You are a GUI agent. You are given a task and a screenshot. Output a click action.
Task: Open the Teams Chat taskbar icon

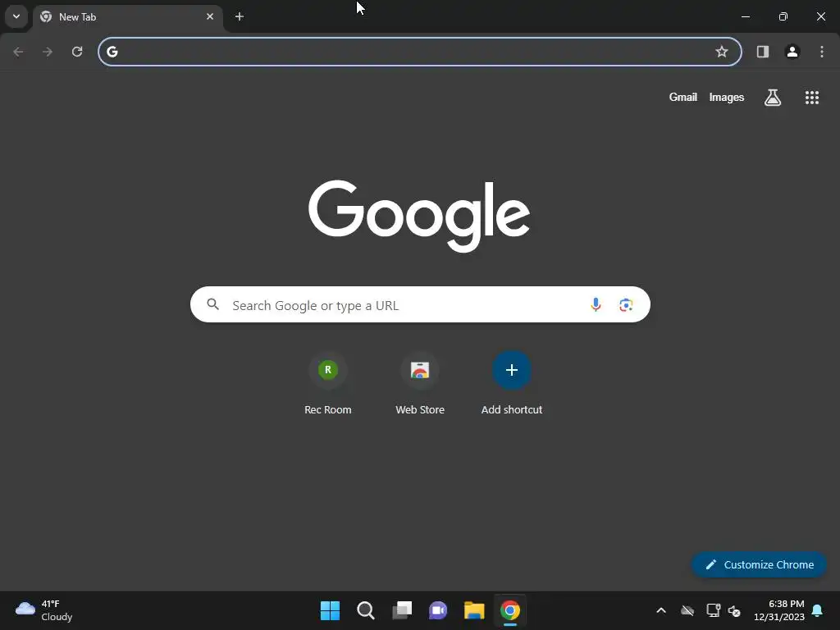coord(438,610)
